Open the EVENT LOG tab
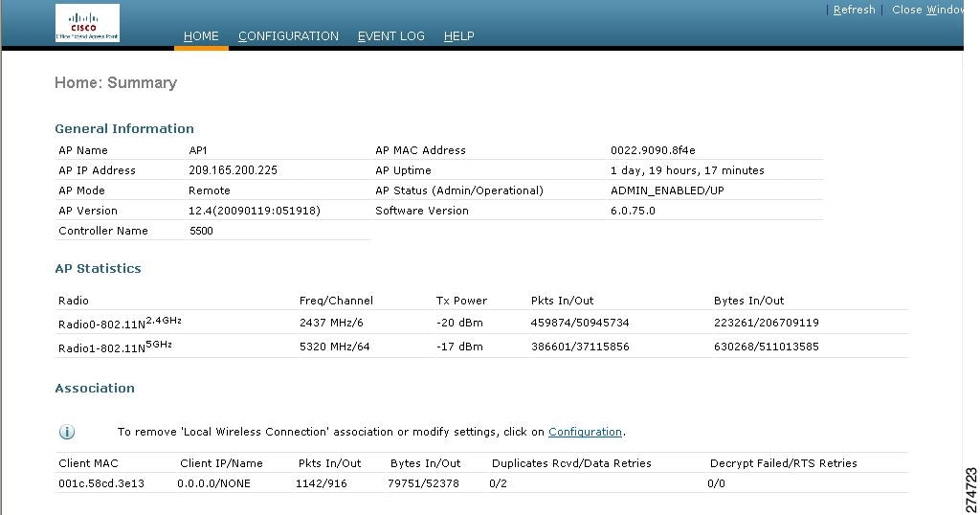Screen dimensions: 980x515 pos(390,36)
